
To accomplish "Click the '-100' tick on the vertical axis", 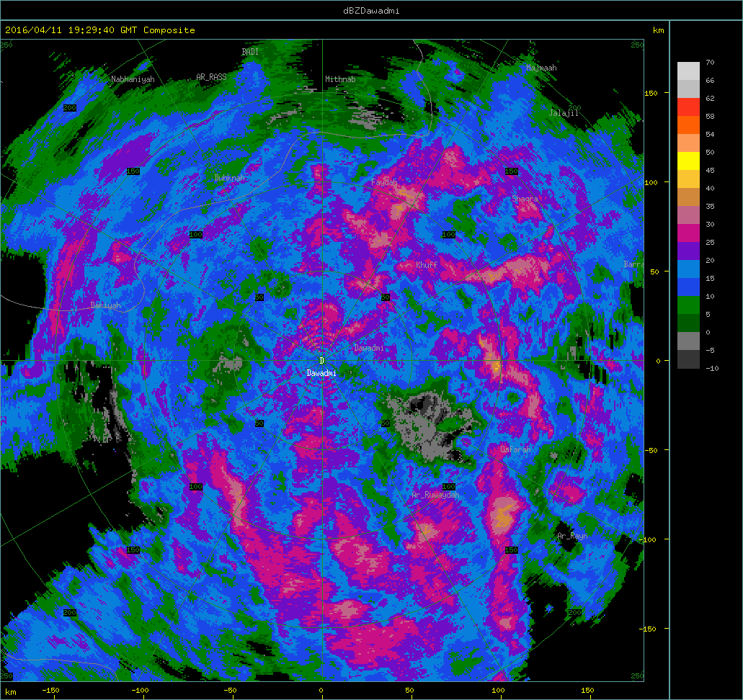I will point(649,539).
